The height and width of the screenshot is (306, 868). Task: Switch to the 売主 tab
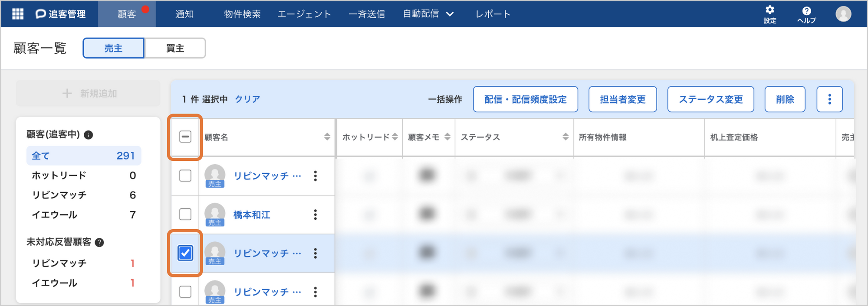[113, 48]
